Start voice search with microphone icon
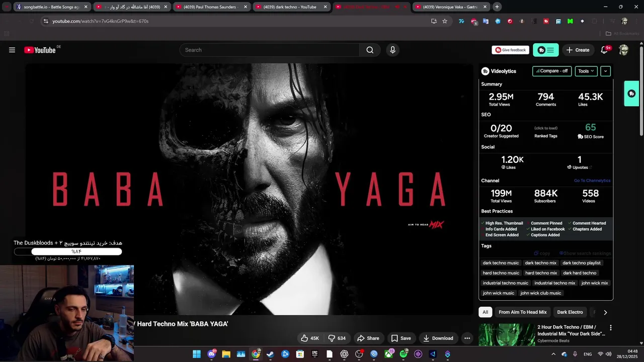This screenshot has height=362, width=644. [393, 50]
